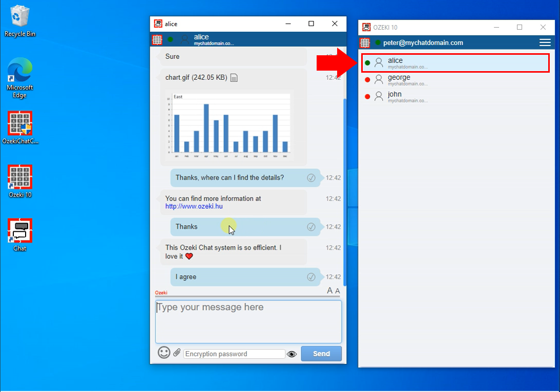Click the paperclip attach file icon
Screen dimensions: 560x392
click(x=177, y=353)
